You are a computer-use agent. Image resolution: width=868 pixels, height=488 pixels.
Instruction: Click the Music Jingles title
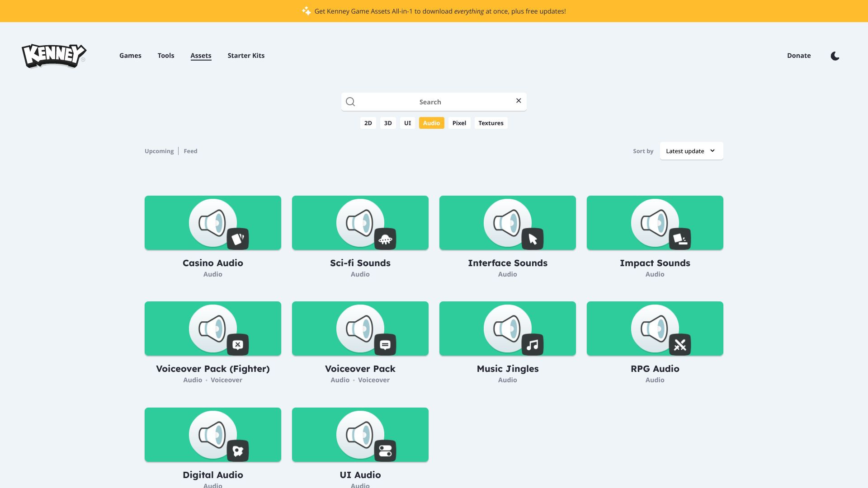coord(508,369)
